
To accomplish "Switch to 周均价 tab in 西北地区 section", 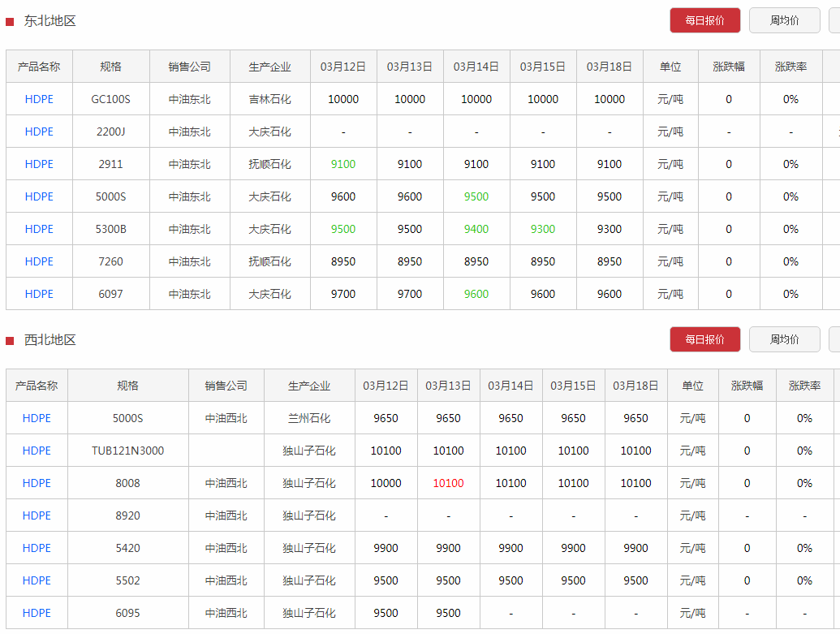I will [784, 339].
